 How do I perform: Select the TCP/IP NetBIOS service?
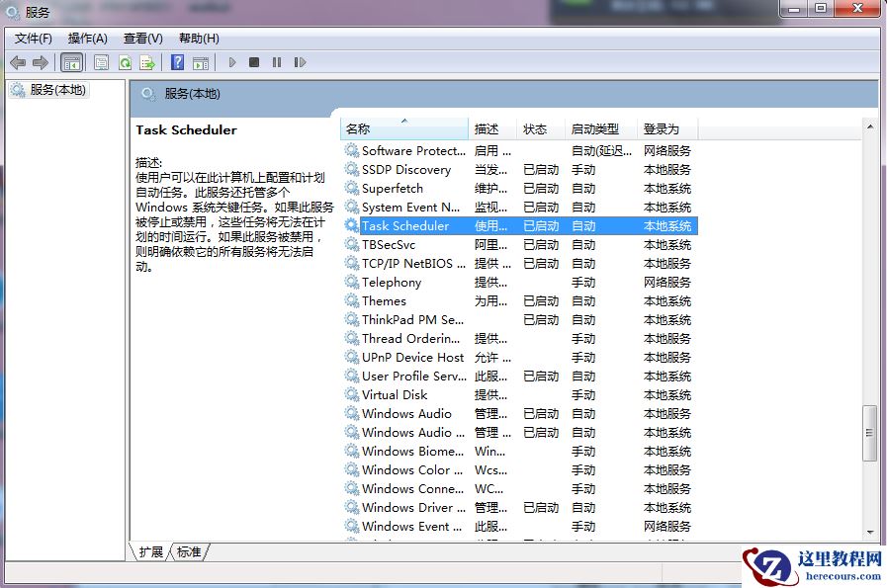pyautogui.click(x=520, y=264)
